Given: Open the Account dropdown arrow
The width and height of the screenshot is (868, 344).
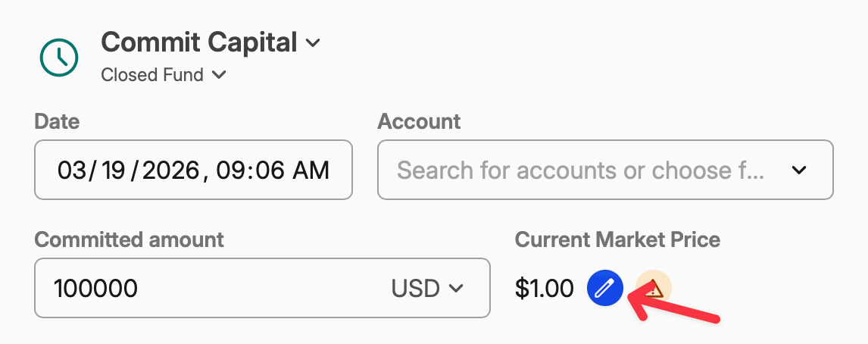Looking at the screenshot, I should [799, 170].
